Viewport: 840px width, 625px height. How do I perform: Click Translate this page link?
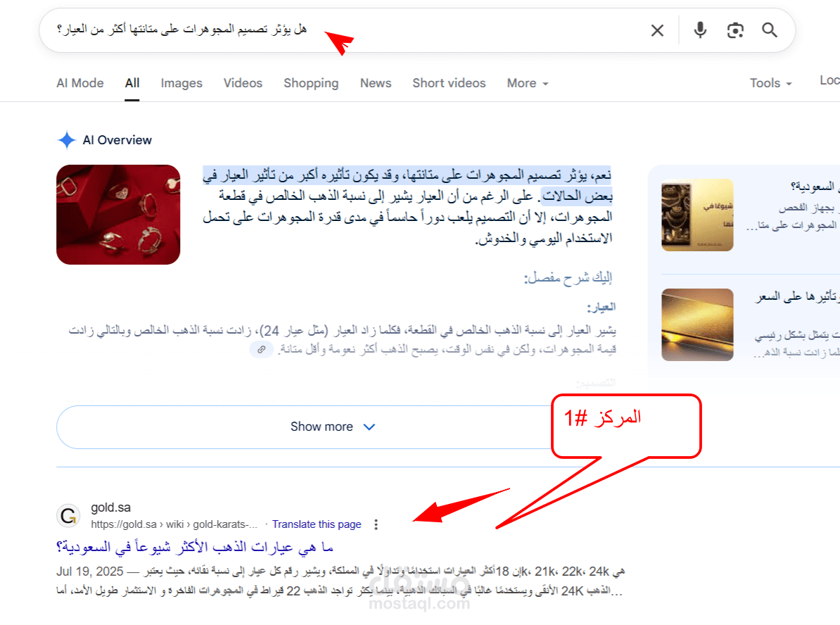(317, 524)
